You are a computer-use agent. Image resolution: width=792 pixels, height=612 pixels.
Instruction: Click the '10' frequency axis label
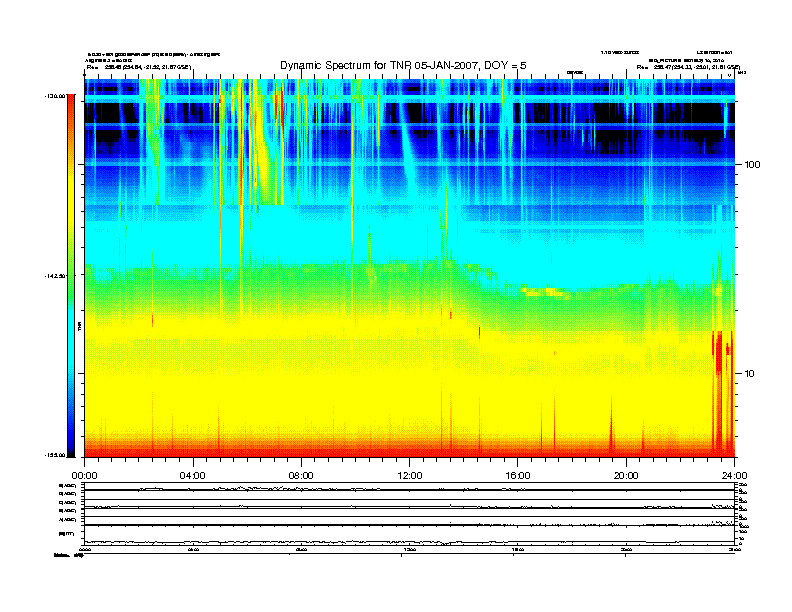750,374
